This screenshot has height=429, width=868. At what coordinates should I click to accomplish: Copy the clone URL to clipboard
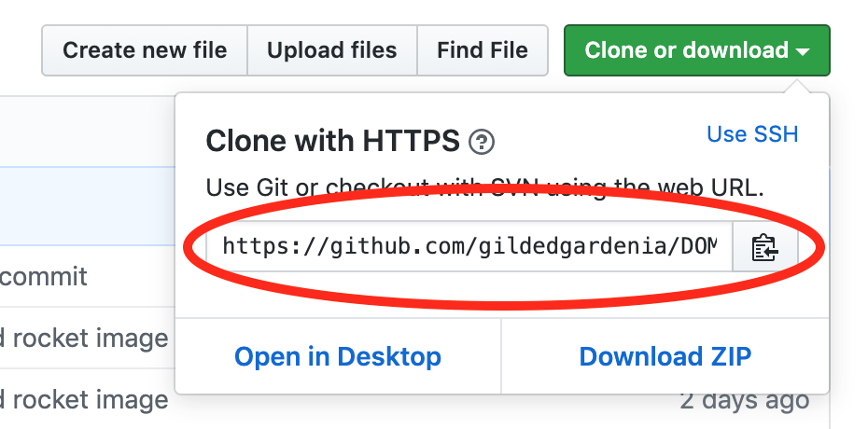764,248
